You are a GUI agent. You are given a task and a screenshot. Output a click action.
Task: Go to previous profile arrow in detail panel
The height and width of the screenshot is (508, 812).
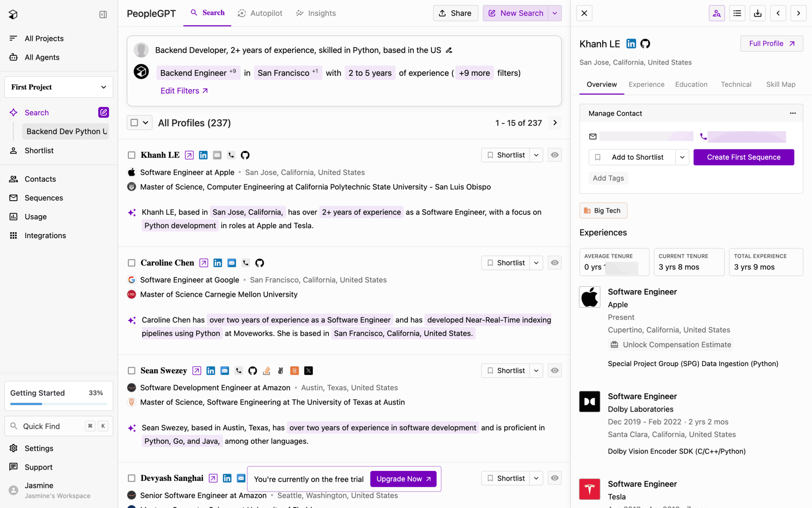pyautogui.click(x=778, y=13)
